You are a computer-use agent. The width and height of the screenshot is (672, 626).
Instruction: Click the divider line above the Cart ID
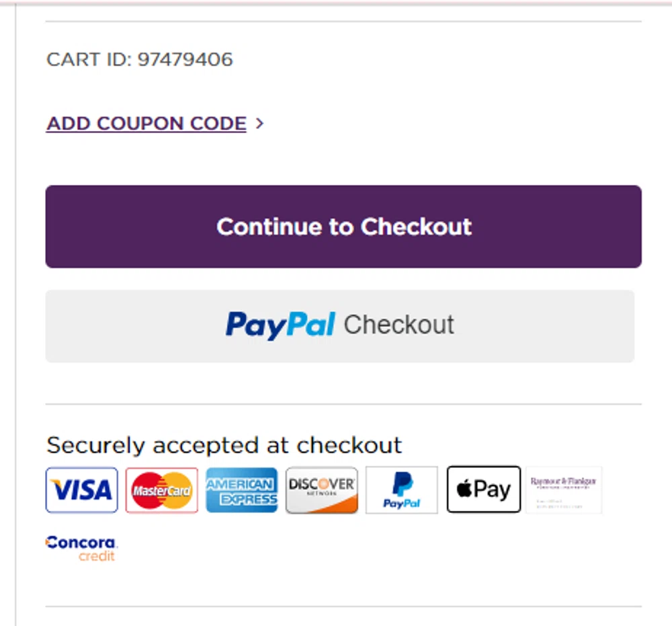pyautogui.click(x=343, y=22)
